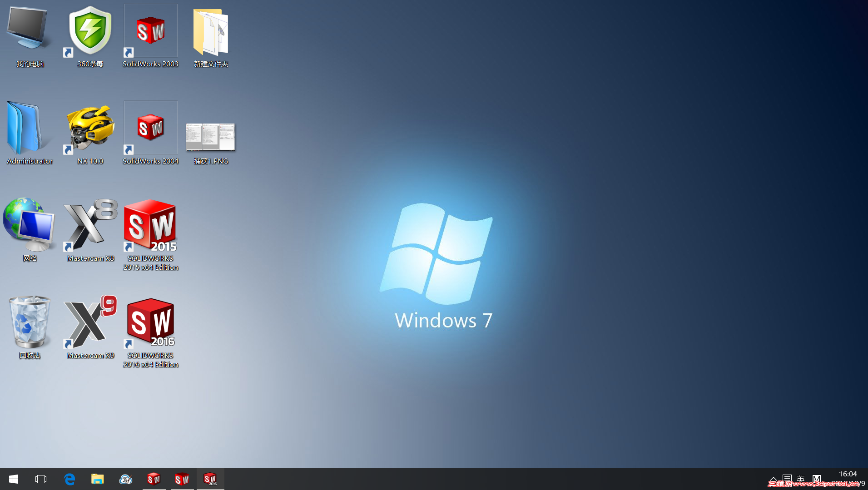Open File Explorer from the taskbar
This screenshot has height=490, width=868.
click(x=98, y=479)
